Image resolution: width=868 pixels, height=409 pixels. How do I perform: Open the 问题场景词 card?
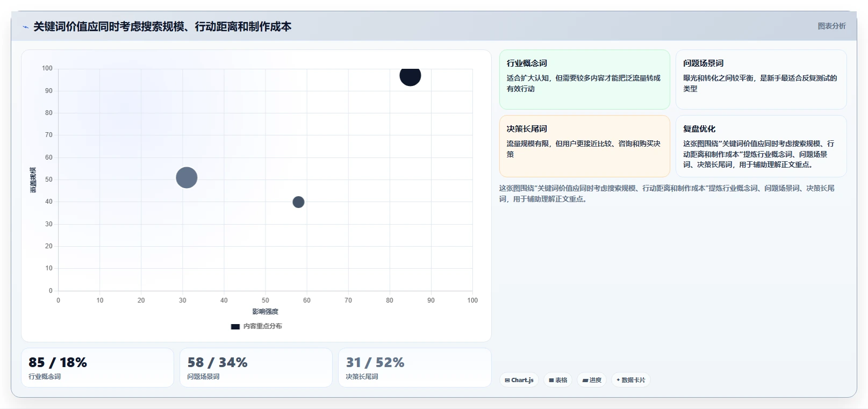761,80
